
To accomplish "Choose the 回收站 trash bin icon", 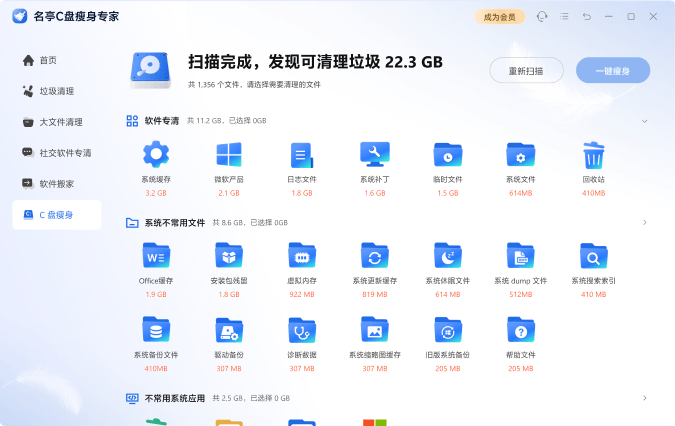I will pyautogui.click(x=594, y=155).
